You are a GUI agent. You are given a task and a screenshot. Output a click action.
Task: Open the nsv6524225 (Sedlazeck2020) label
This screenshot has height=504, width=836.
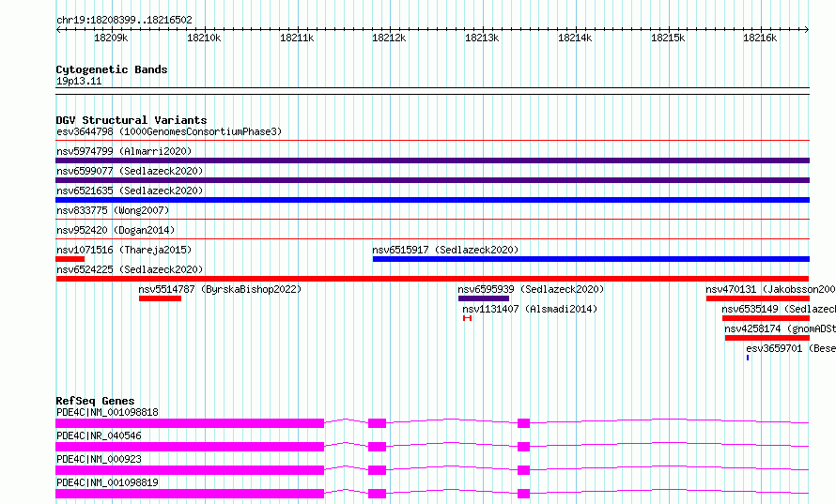click(x=130, y=269)
